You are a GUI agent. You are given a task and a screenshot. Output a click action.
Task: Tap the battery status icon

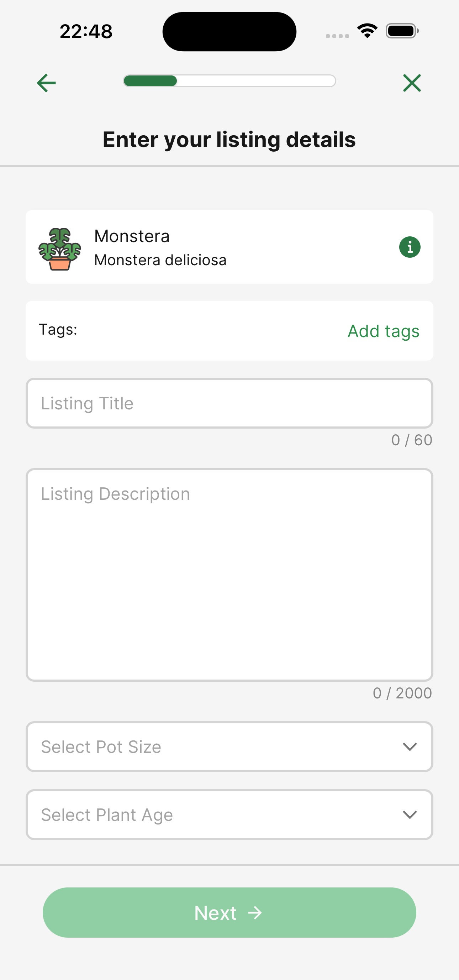[x=402, y=31]
